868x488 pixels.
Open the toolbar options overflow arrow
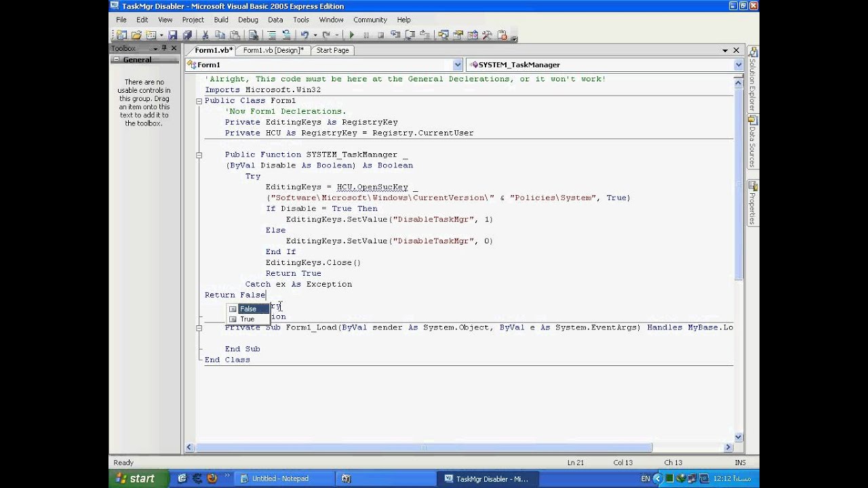[x=514, y=39]
